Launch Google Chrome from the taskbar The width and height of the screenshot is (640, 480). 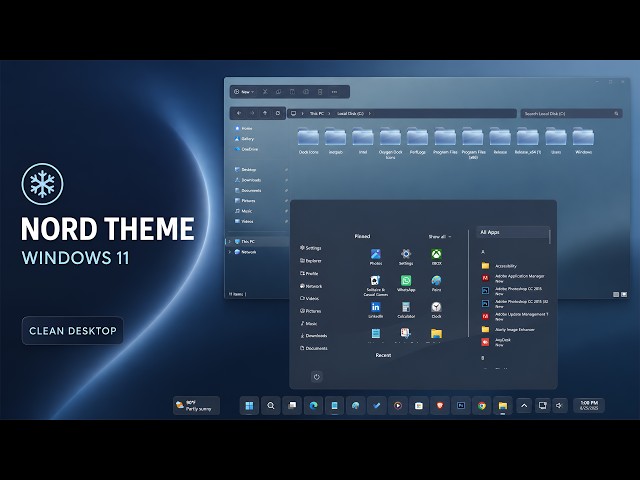[x=482, y=406]
